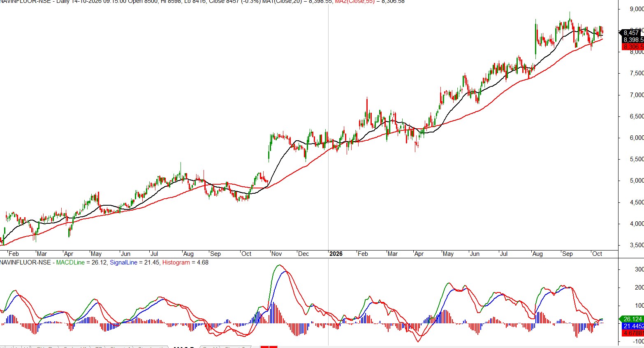
Task: Click the 2026 year label on time axis
Action: click(x=336, y=254)
